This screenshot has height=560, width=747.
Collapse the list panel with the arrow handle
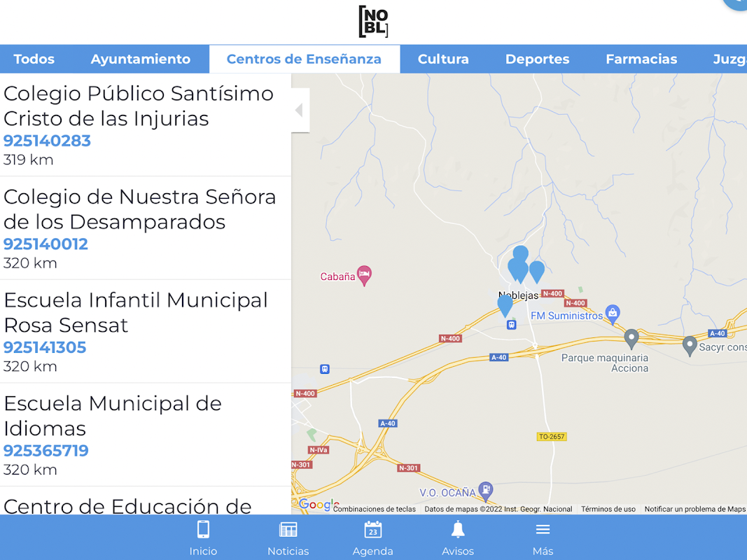pyautogui.click(x=300, y=110)
